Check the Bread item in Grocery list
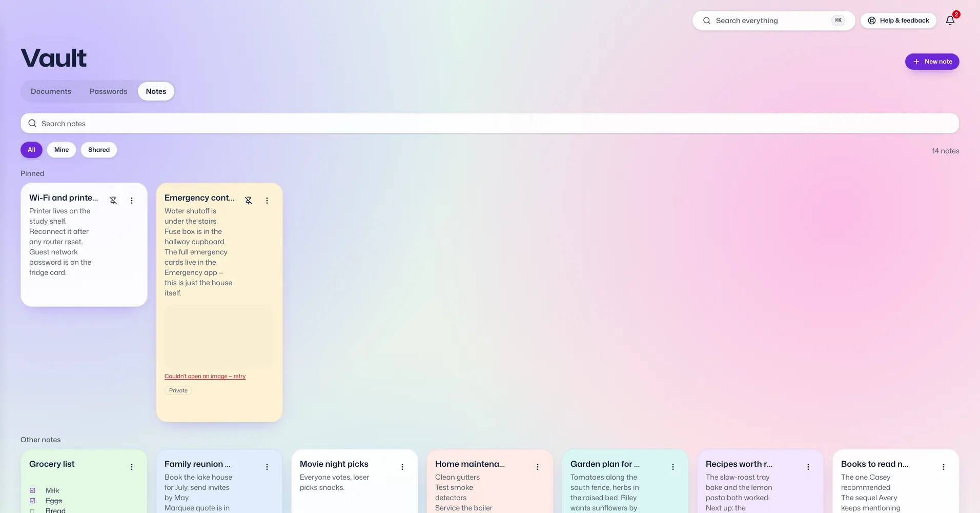980x513 pixels. [32, 511]
